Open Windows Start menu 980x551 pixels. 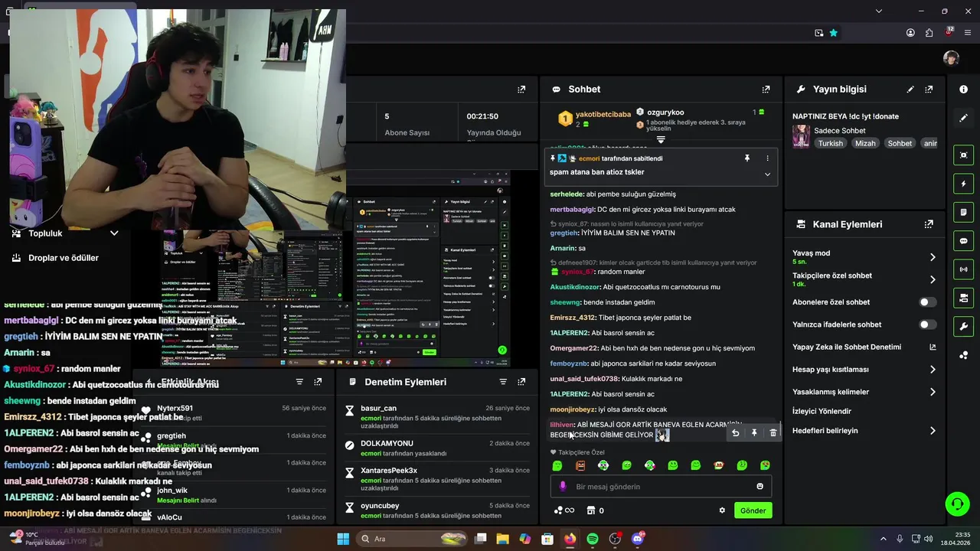tap(343, 539)
